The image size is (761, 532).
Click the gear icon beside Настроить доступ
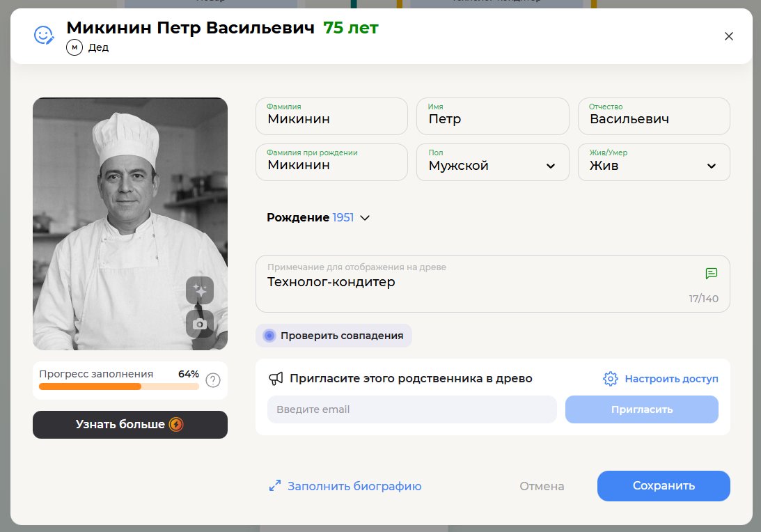tap(611, 379)
